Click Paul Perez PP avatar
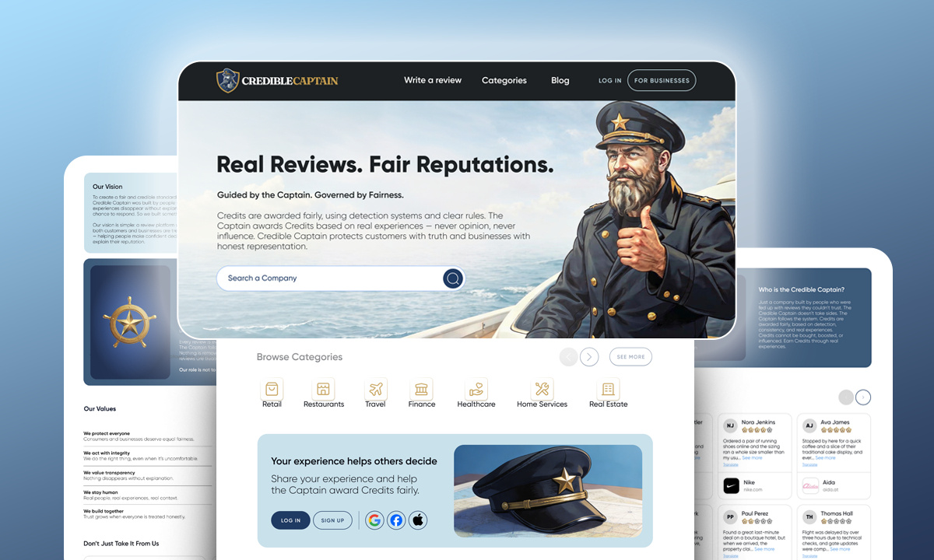Image resolution: width=934 pixels, height=560 pixels. (731, 516)
